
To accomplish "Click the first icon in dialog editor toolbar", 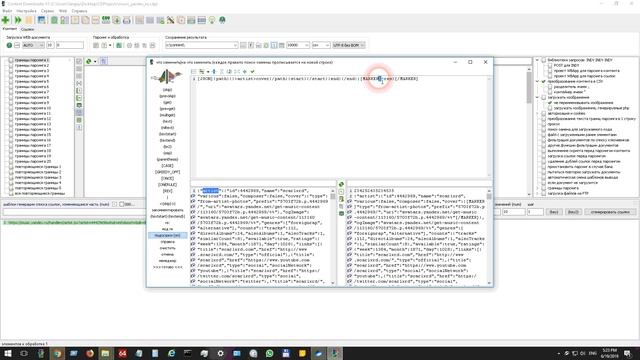I will click(x=193, y=71).
